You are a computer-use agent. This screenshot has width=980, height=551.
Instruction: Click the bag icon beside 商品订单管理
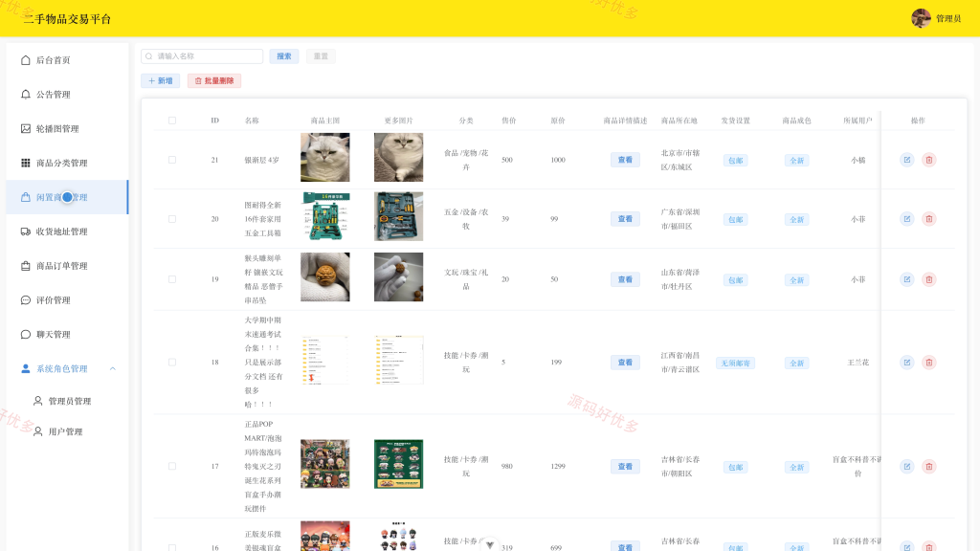[x=26, y=266]
